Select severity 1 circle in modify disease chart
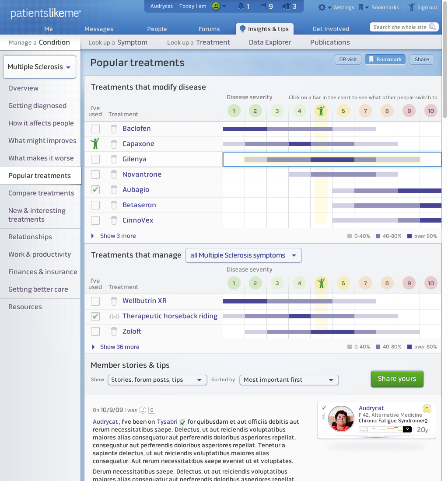The image size is (448, 481). pos(234,111)
